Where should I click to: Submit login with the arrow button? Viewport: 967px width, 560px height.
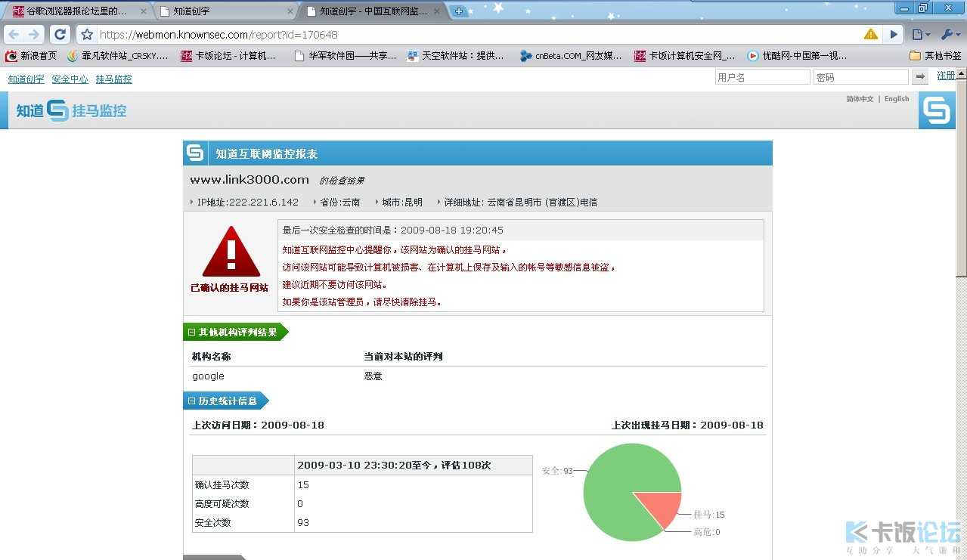(920, 77)
